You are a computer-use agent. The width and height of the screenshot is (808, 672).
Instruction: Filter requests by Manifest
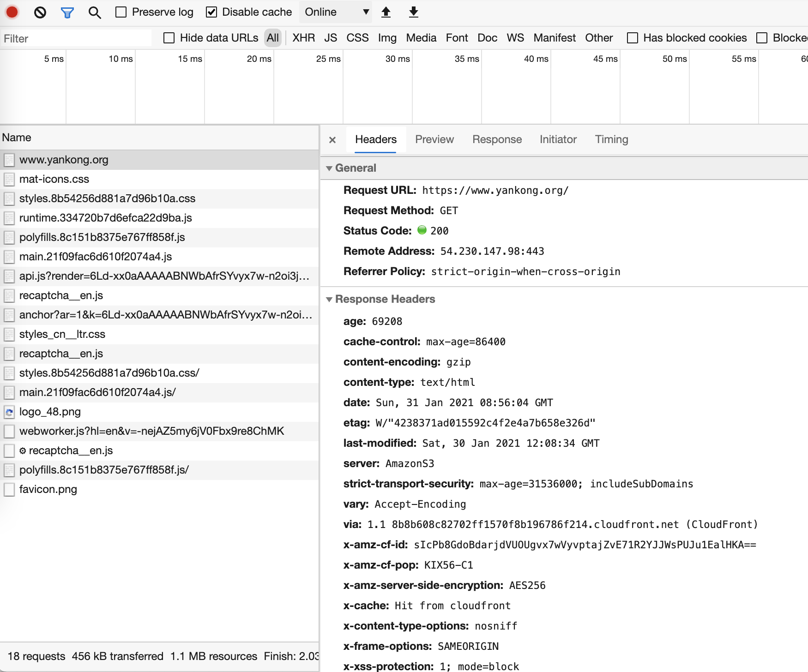[x=555, y=38]
